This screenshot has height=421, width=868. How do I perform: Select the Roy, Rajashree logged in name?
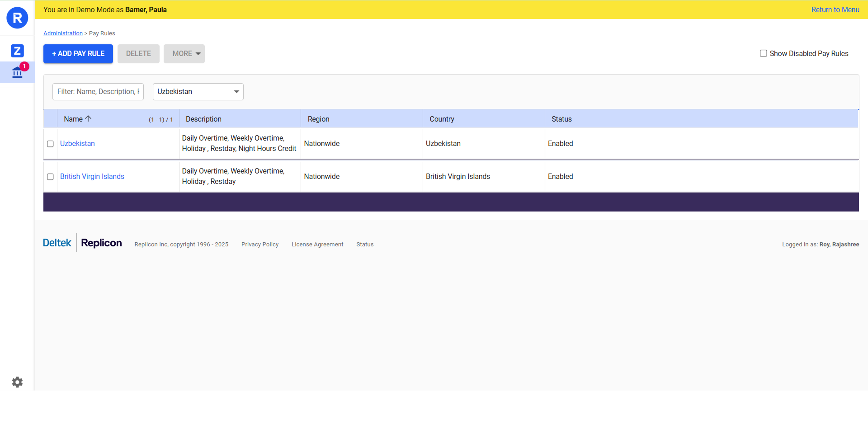(x=839, y=244)
